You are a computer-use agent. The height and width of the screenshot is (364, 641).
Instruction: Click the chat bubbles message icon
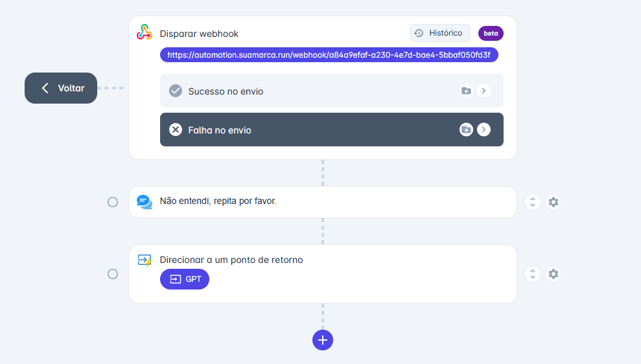coord(144,202)
